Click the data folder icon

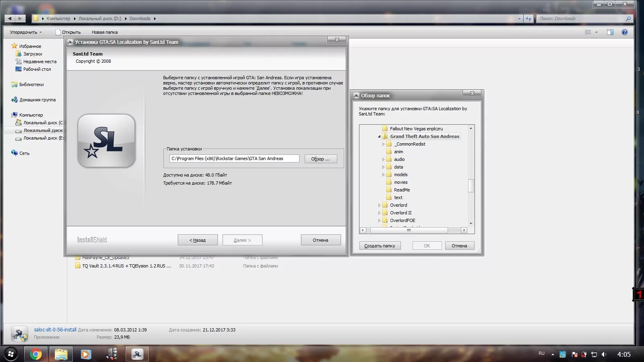click(x=389, y=167)
